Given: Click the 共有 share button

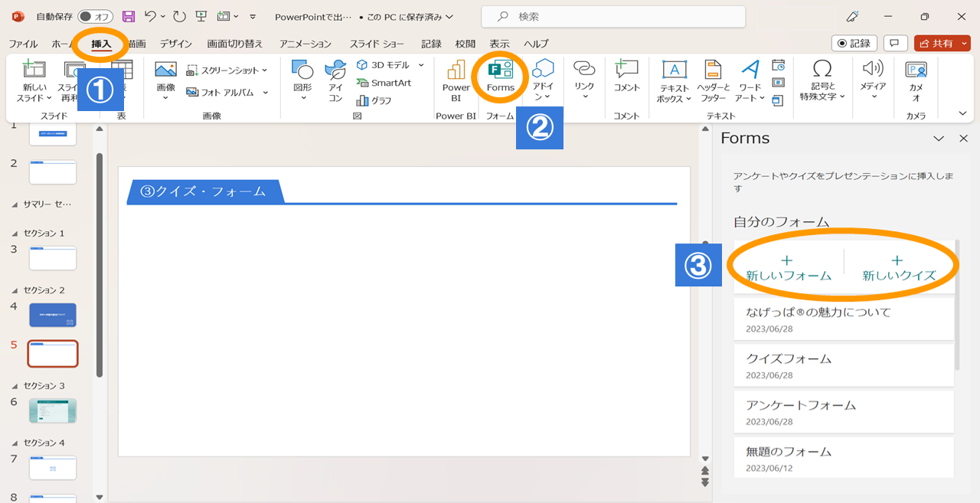Looking at the screenshot, I should pyautogui.click(x=942, y=44).
